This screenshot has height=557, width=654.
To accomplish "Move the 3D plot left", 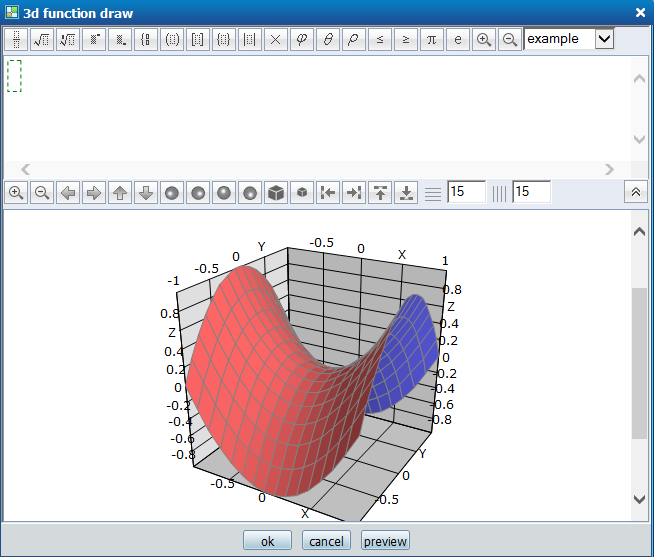I will (68, 193).
